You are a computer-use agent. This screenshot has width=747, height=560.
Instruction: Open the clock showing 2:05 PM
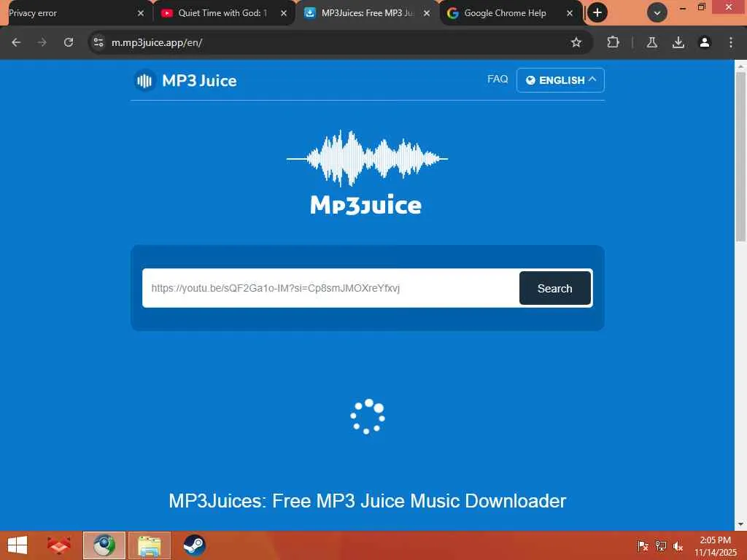coord(715,546)
